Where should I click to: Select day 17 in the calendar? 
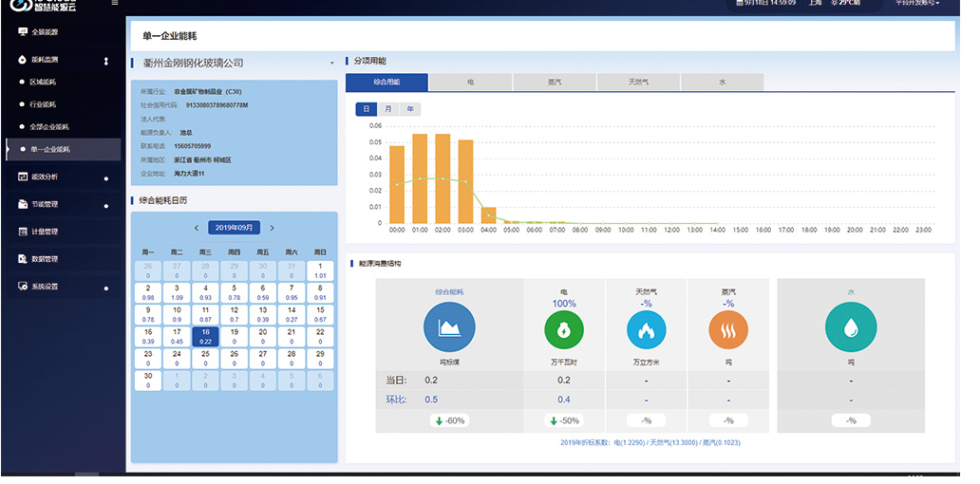click(x=177, y=337)
